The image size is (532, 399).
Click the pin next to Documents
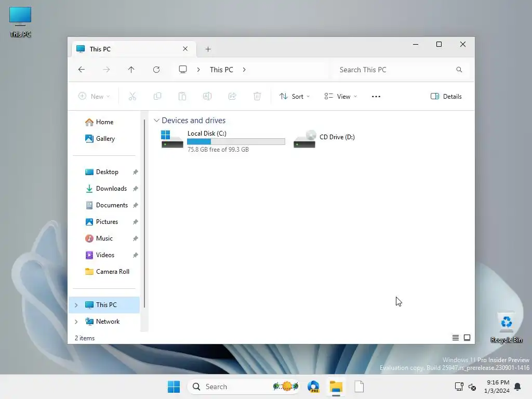(136, 205)
